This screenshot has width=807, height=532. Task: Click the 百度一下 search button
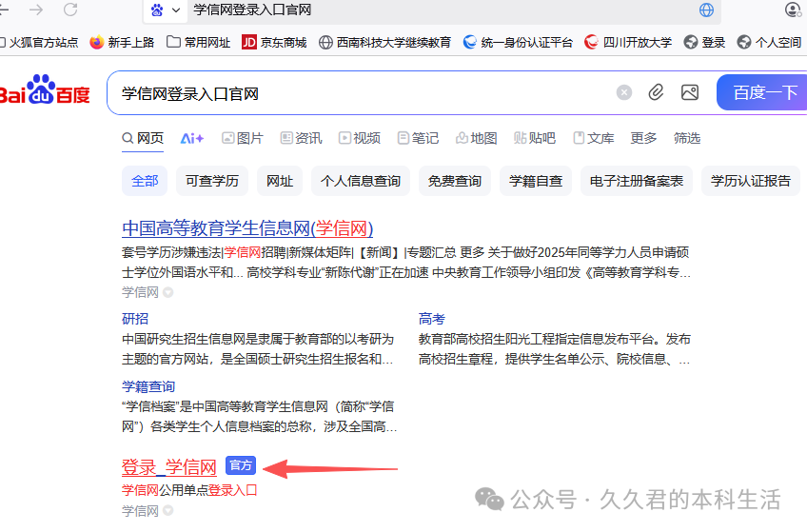click(764, 92)
